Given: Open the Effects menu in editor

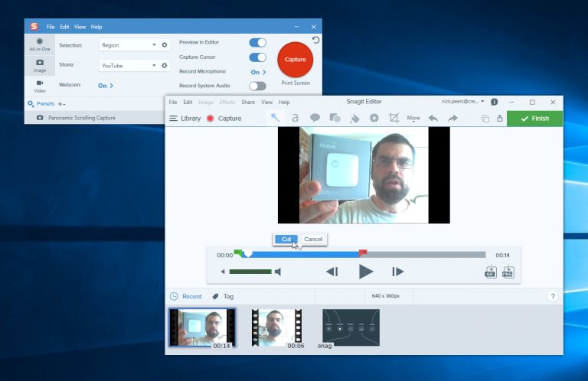Looking at the screenshot, I should tap(227, 102).
